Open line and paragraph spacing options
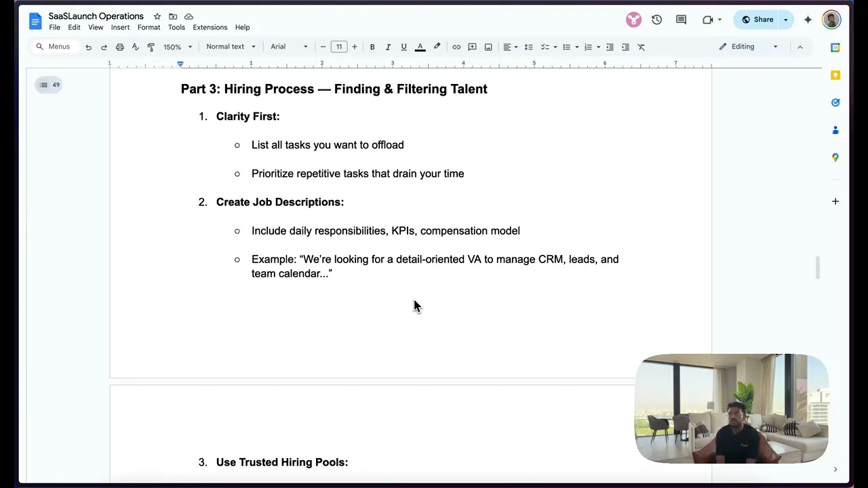 point(528,47)
